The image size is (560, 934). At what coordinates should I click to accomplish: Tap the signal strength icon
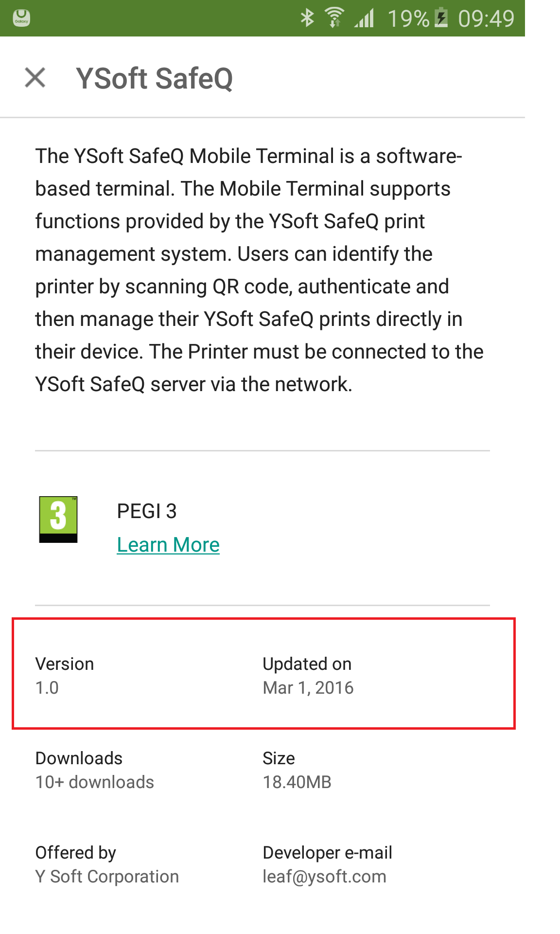coord(364,18)
